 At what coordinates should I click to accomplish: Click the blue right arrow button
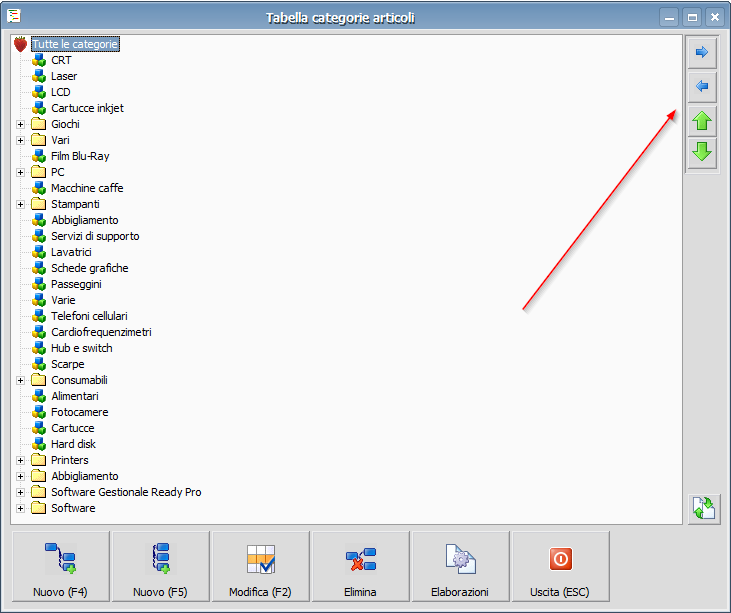(702, 52)
